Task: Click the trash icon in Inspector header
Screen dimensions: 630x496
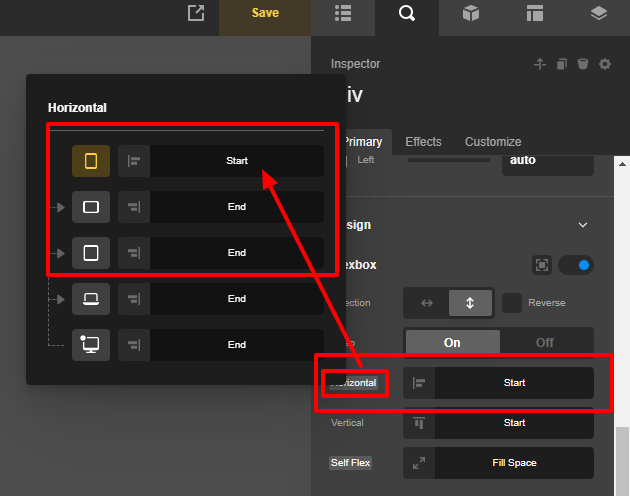Action: [583, 64]
